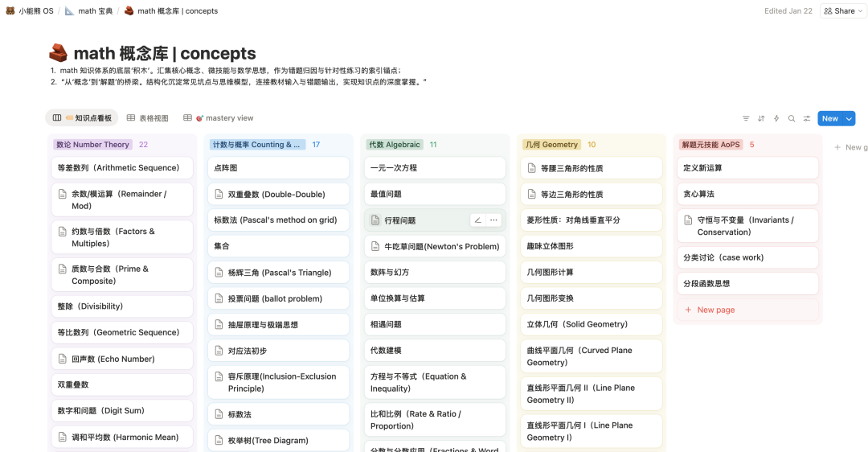Viewport: 868px width, 452px height.
Task: Open 立体几何 (Solid Geometry) card
Action: (x=592, y=324)
